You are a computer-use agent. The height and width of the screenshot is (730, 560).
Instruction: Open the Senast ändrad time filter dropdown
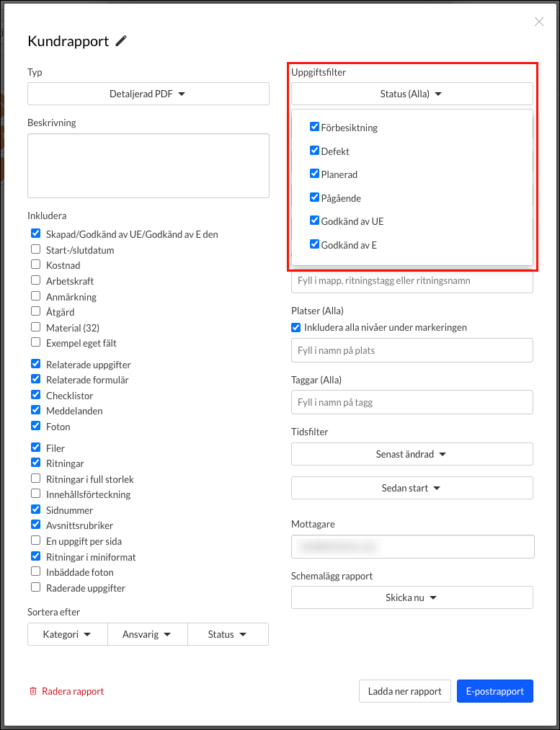click(412, 454)
